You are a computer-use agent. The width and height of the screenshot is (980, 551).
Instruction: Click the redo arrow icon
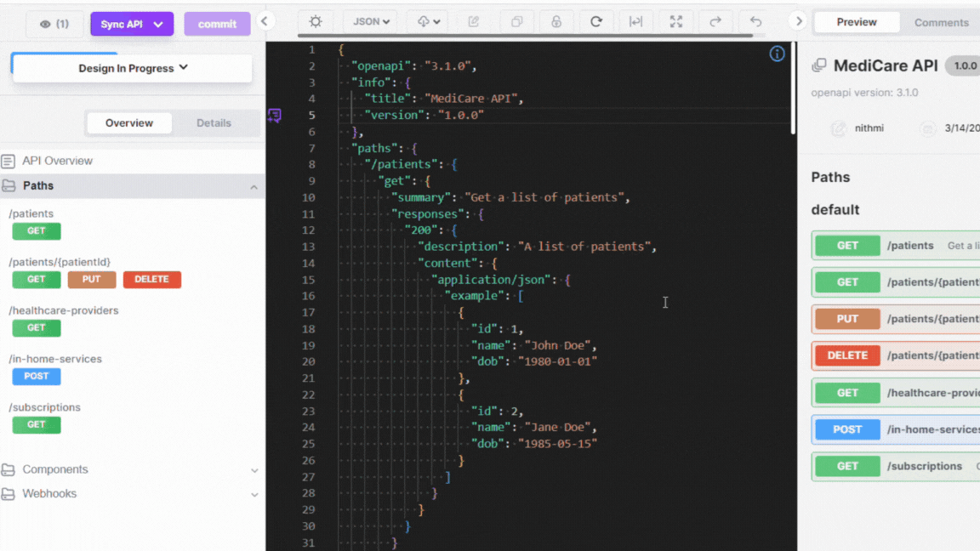[x=715, y=22]
